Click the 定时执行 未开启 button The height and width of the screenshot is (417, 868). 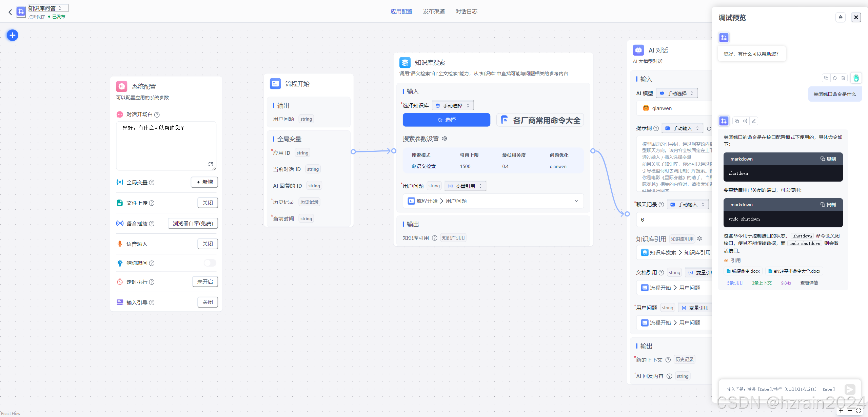[x=205, y=282]
